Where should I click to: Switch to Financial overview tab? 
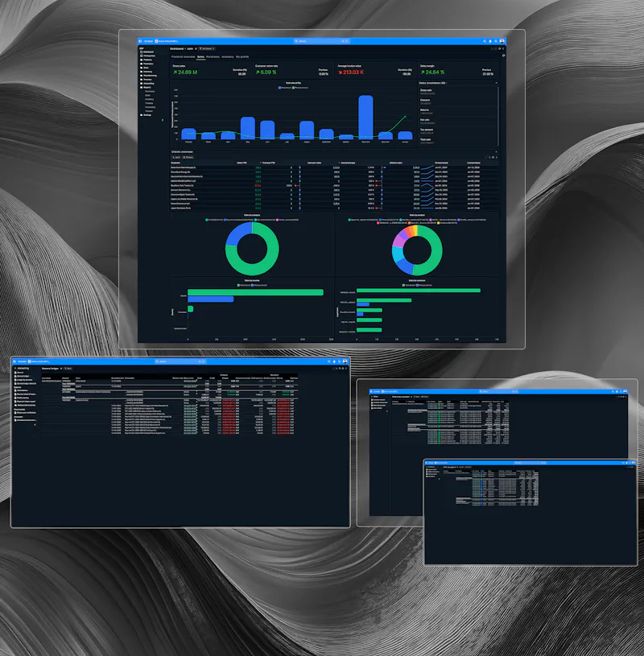click(x=184, y=57)
